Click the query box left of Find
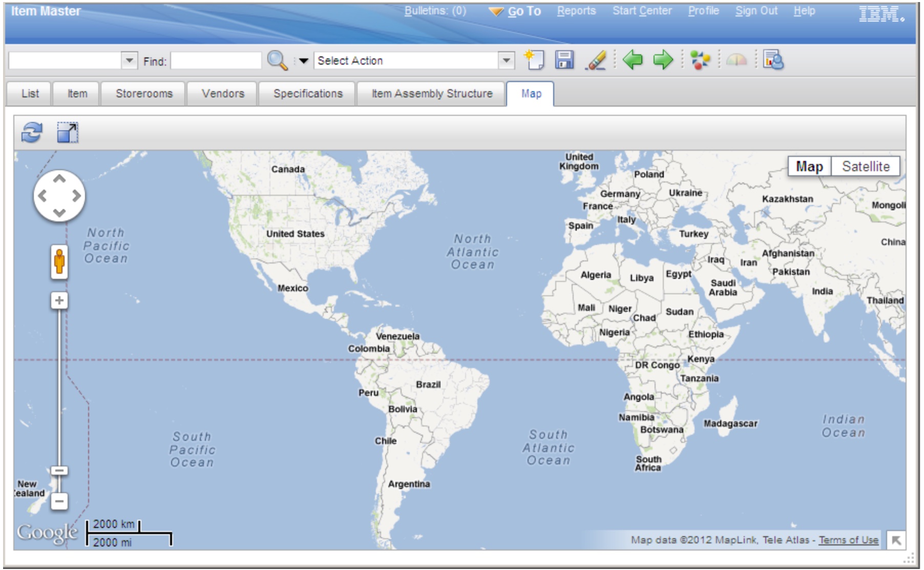The width and height of the screenshot is (924, 570). pos(65,60)
